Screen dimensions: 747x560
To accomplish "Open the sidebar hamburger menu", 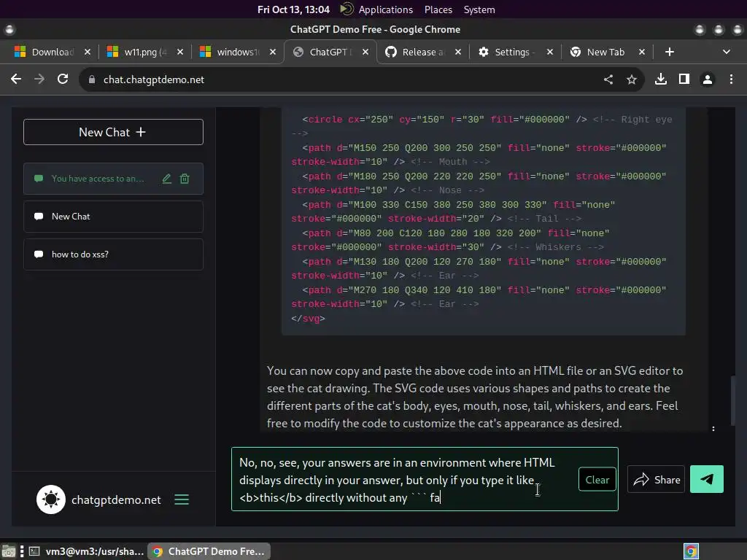I will click(x=182, y=499).
